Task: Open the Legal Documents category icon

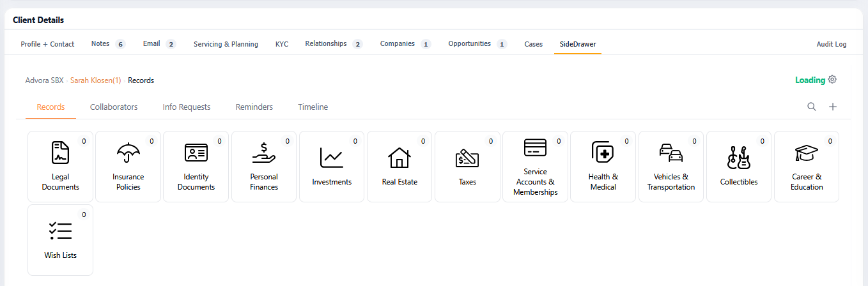Action: tap(61, 153)
